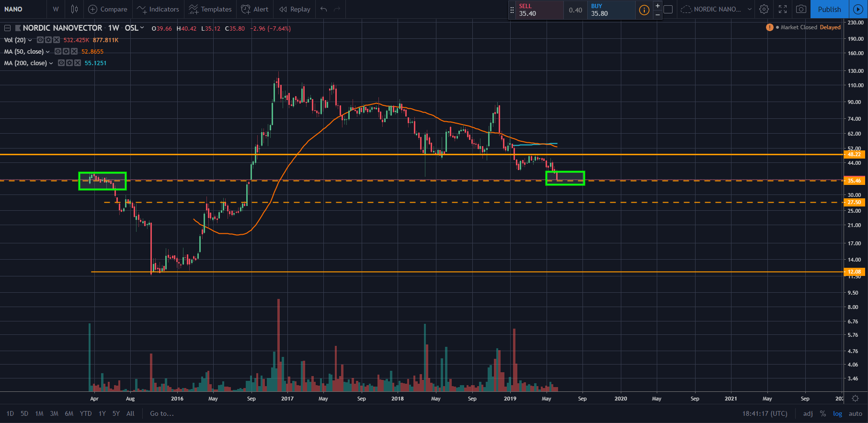Viewport: 868px width, 423px height.
Task: Click the Templates chart icon
Action: click(193, 9)
